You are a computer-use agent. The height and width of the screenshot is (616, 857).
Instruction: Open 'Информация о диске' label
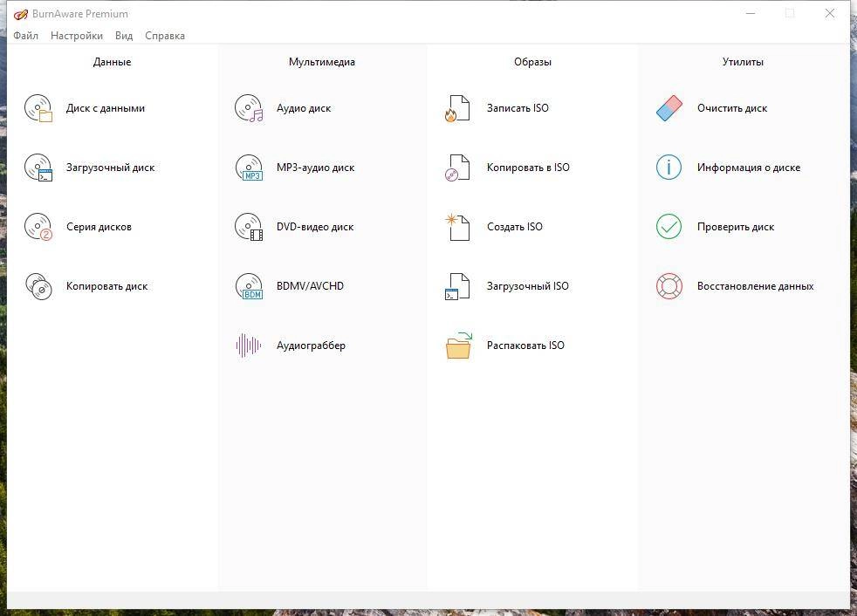(749, 168)
